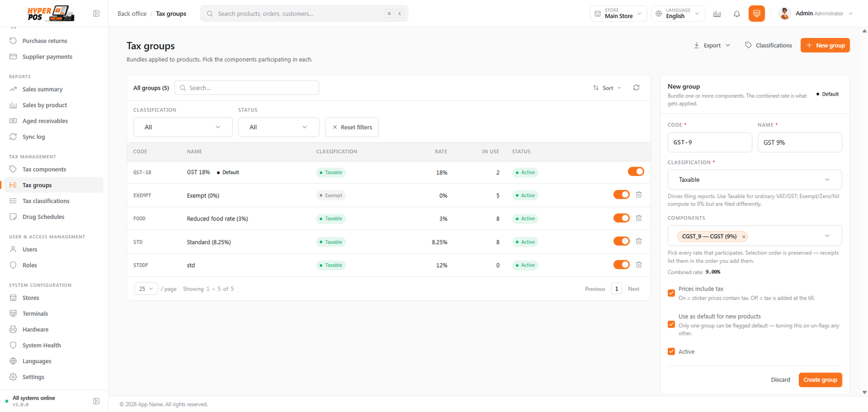Change the 25 per page selector
This screenshot has height=412, width=868.
146,289
